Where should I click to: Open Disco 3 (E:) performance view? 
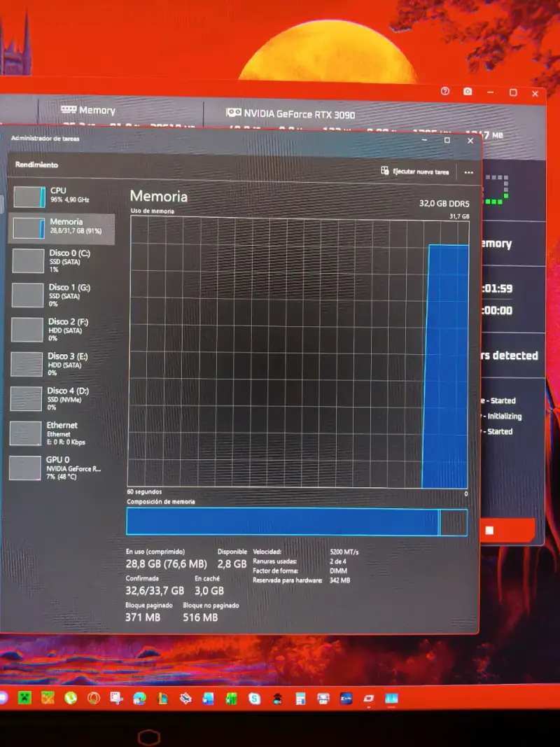pyautogui.click(x=61, y=364)
